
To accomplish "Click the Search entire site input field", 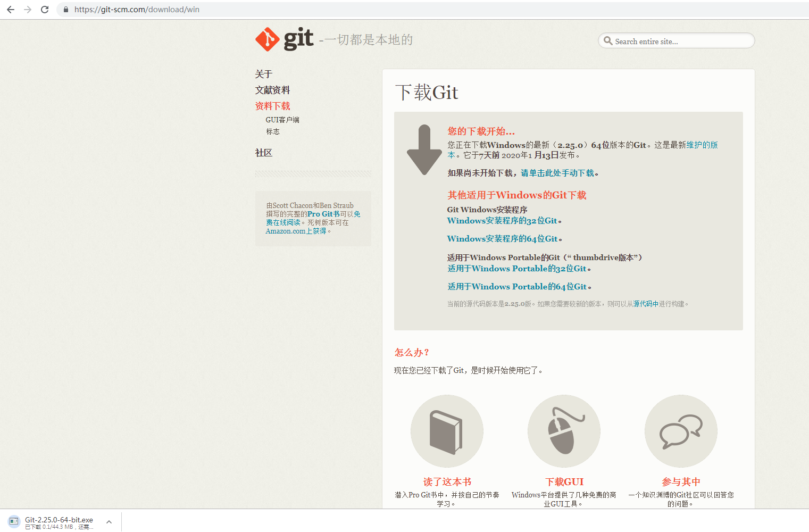I will click(x=681, y=41).
